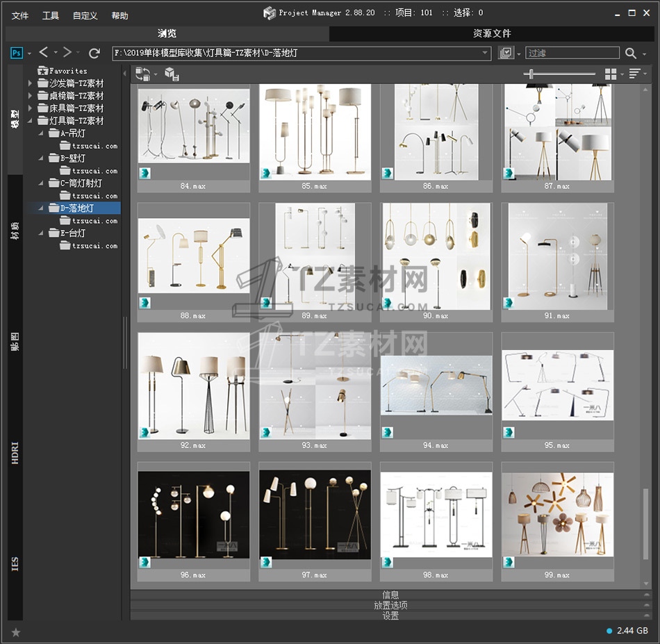The width and height of the screenshot is (660, 644).
Task: Click the search magnifier icon
Action: [630, 53]
